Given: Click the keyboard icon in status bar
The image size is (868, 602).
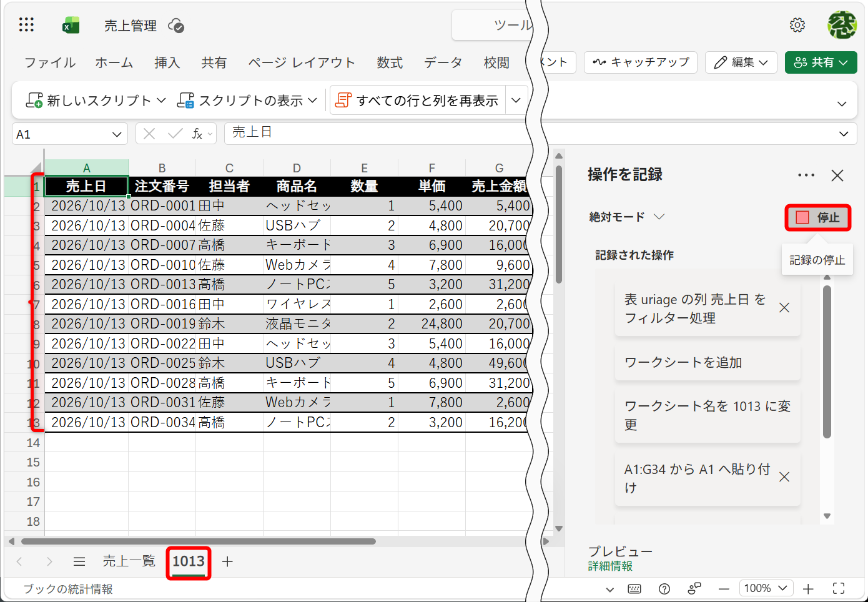Looking at the screenshot, I should coord(634,588).
